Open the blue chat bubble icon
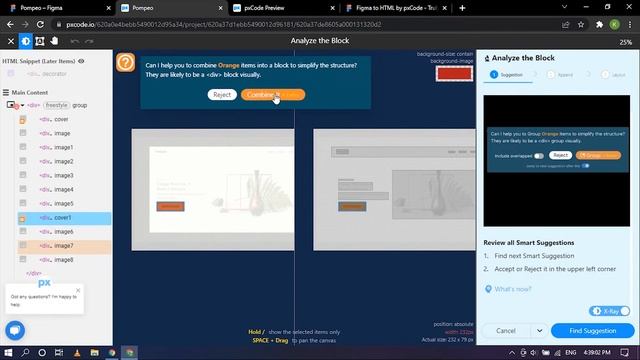This screenshot has width=640, height=360. coord(15,330)
